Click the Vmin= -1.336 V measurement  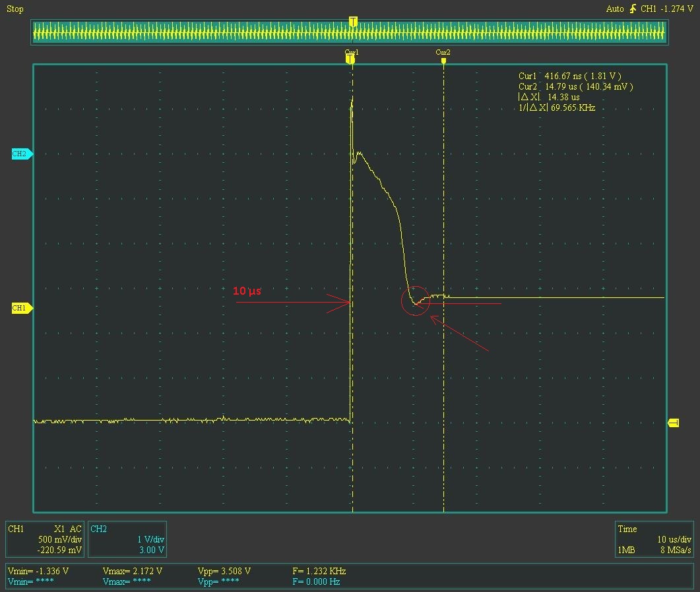(38, 571)
